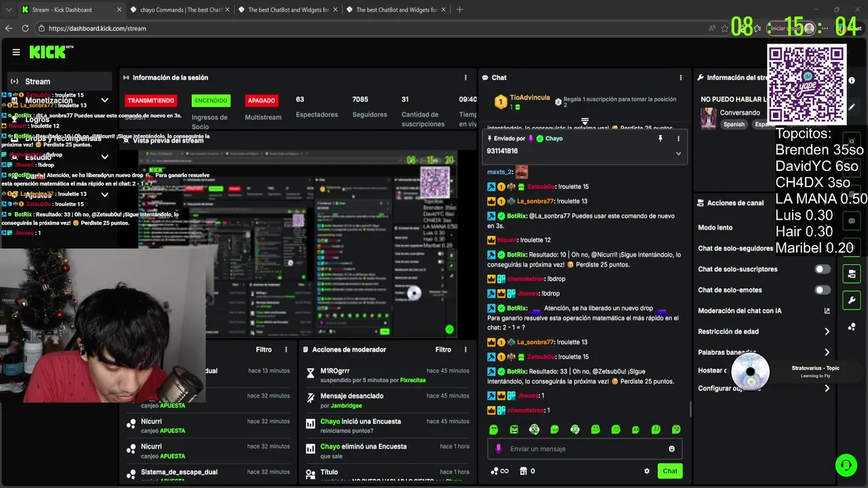This screenshot has height=488, width=868.
Task: Click the Título moderator log entry
Action: [x=387, y=475]
